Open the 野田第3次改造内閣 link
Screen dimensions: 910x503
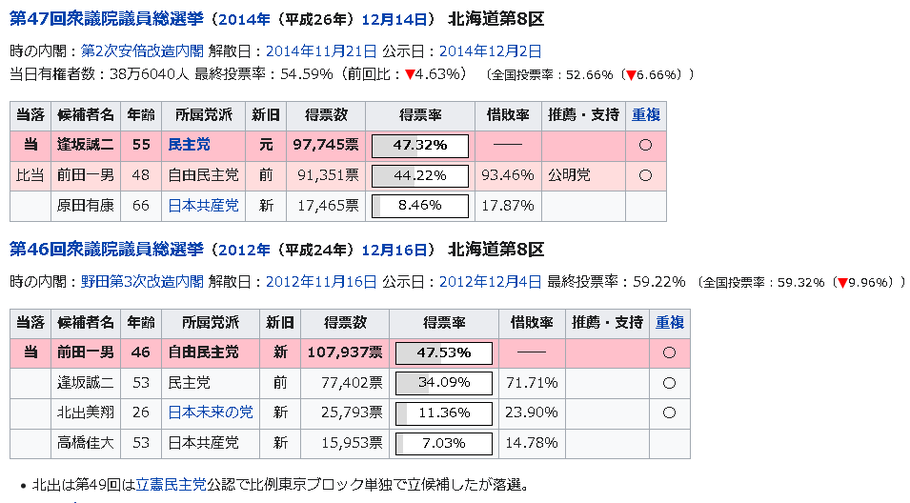(x=142, y=282)
